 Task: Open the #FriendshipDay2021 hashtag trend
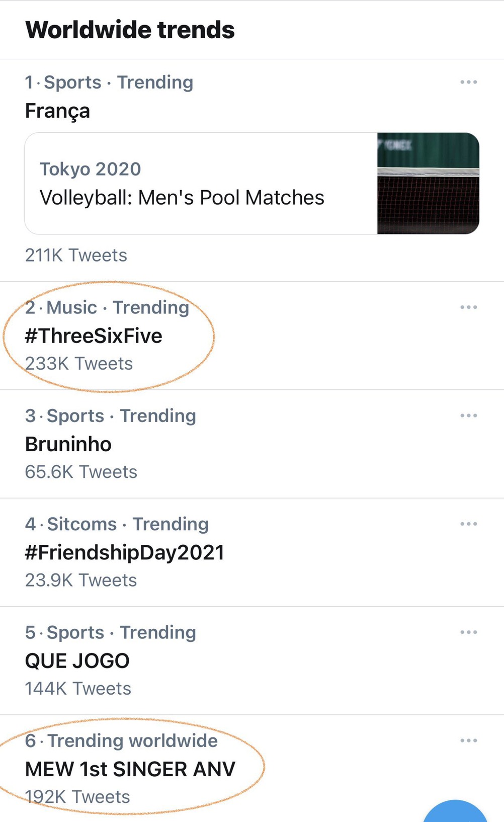pyautogui.click(x=125, y=552)
